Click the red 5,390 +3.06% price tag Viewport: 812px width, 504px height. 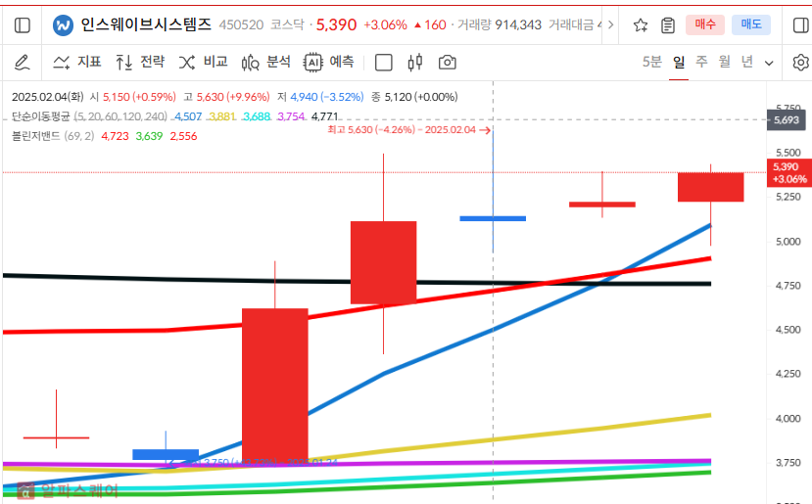789,173
